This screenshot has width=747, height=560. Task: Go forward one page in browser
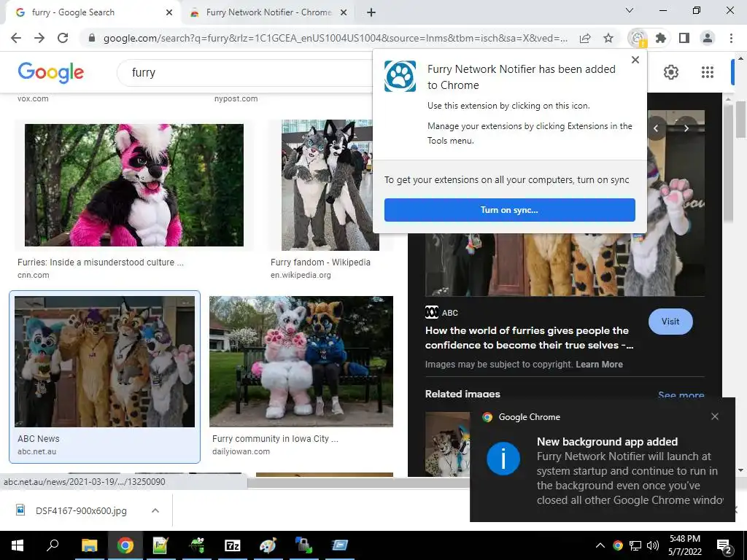point(39,38)
